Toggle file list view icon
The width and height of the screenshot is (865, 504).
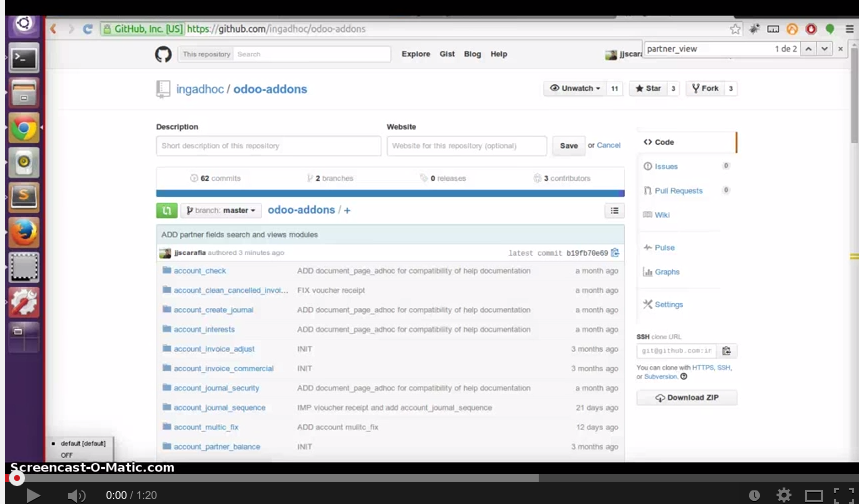[x=615, y=211]
